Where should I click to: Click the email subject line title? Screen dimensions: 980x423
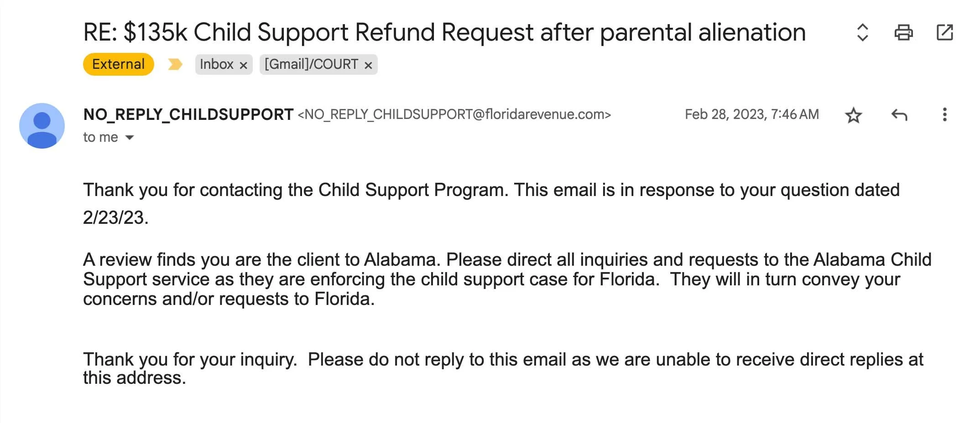444,32
